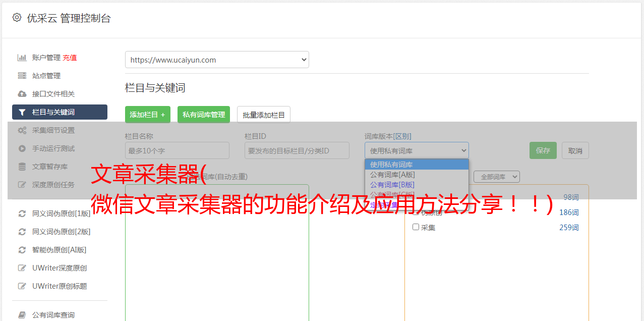Choose 使用私有词库 in the dropdown list
The height and width of the screenshot is (321, 644).
pos(417,165)
